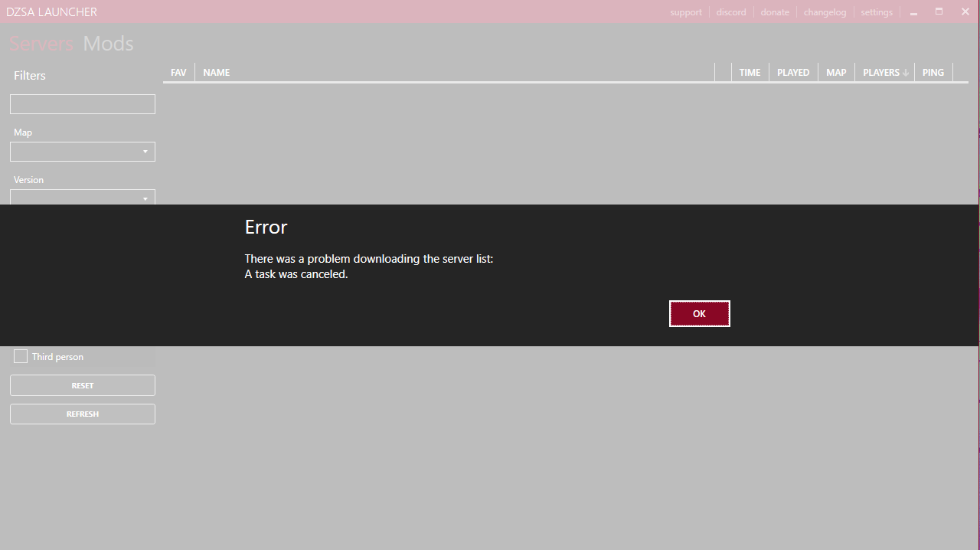Refresh the server list

(x=83, y=414)
